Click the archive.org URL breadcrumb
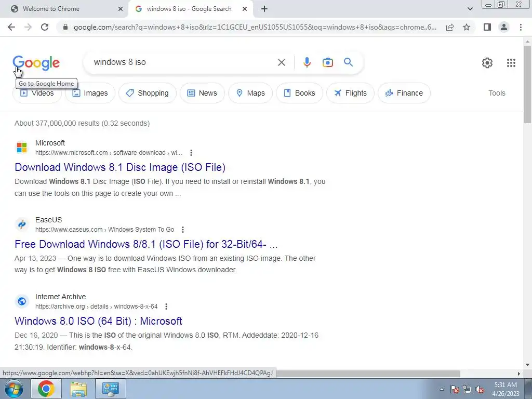The width and height of the screenshot is (532, 399). pos(96,307)
